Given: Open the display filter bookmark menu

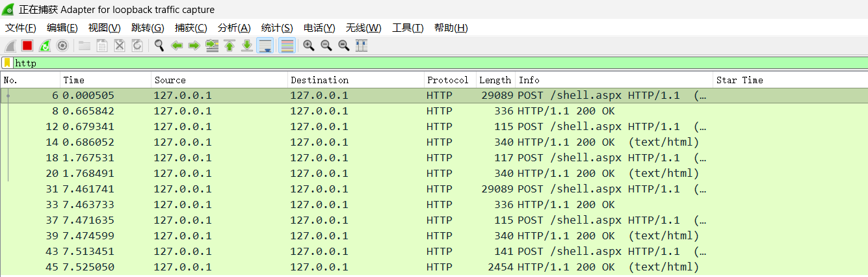Looking at the screenshot, I should tap(7, 63).
